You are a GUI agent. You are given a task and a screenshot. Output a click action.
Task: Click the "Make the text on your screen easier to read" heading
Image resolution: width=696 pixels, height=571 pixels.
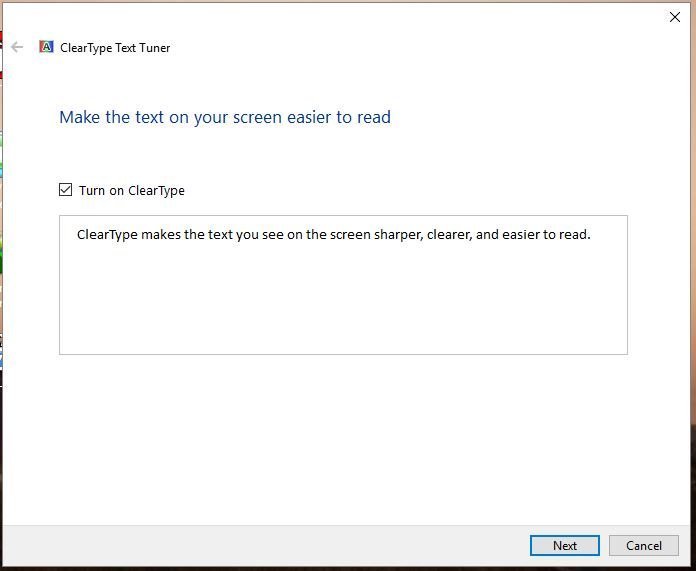coord(225,118)
